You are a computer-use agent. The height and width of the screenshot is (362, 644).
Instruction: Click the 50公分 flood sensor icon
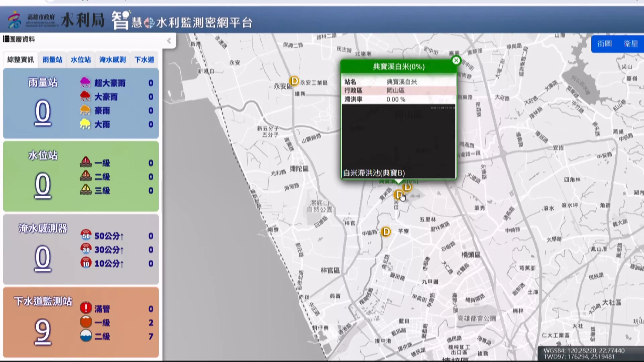tap(86, 235)
